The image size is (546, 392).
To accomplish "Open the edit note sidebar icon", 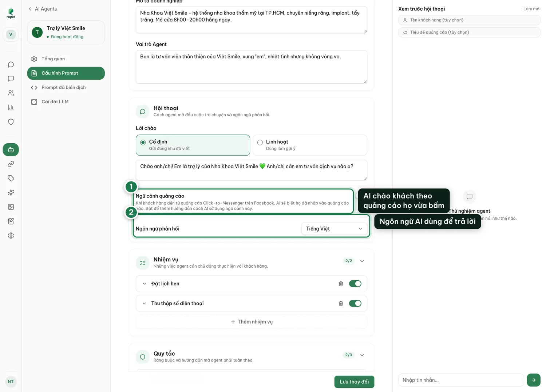I will pos(11,221).
